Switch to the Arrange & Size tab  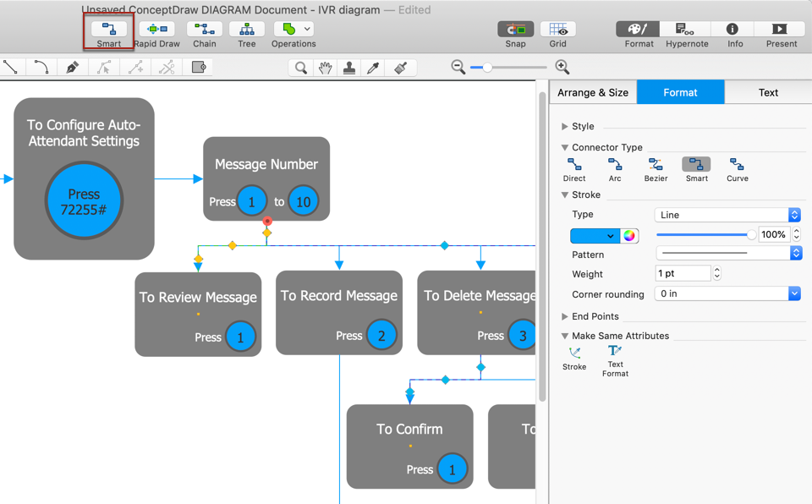(593, 92)
